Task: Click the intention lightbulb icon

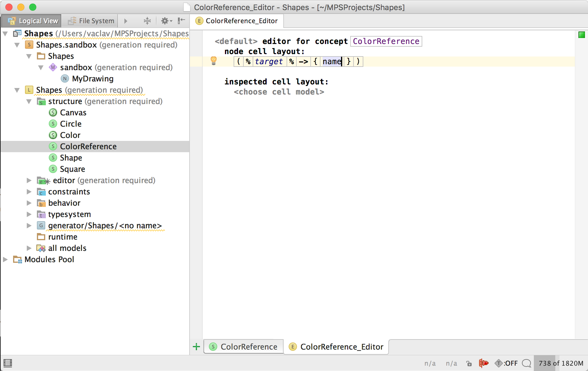Action: click(213, 61)
